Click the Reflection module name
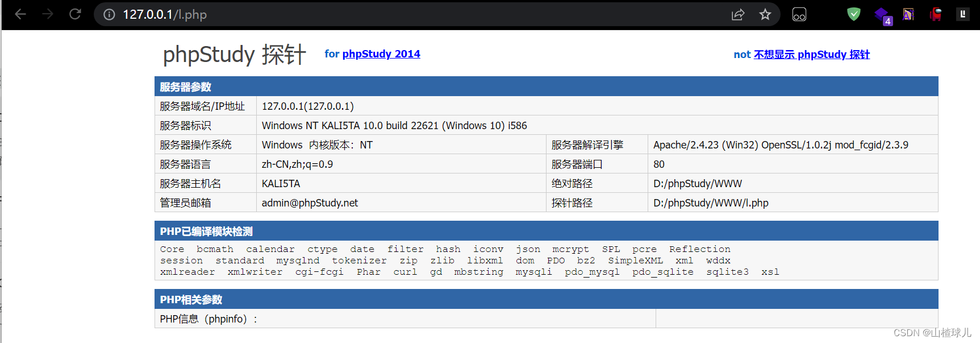 (x=700, y=249)
